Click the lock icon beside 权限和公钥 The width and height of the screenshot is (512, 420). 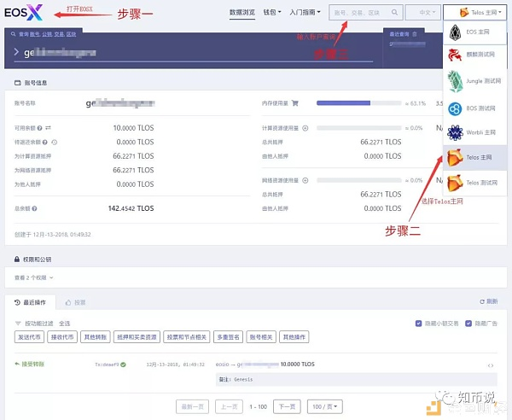[x=17, y=259]
